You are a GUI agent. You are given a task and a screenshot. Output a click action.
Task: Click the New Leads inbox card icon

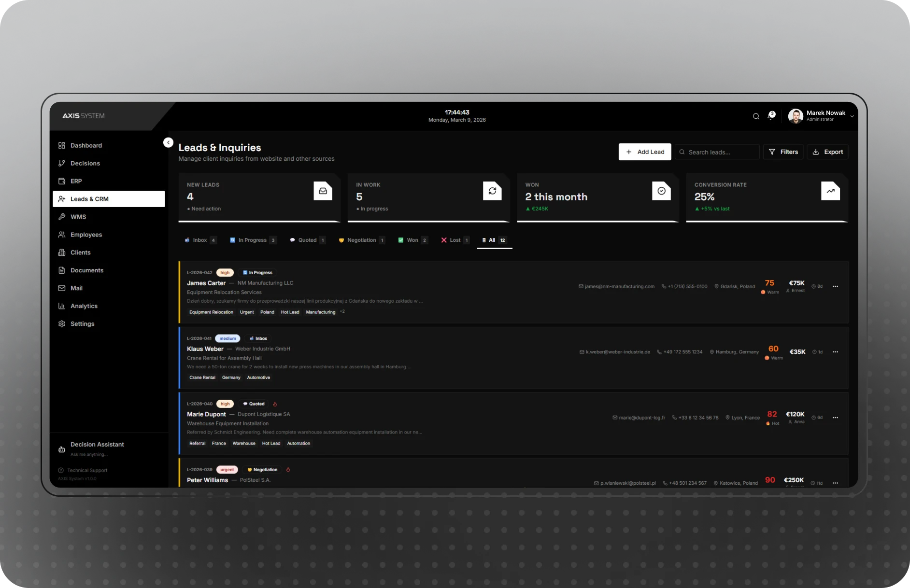pyautogui.click(x=323, y=191)
